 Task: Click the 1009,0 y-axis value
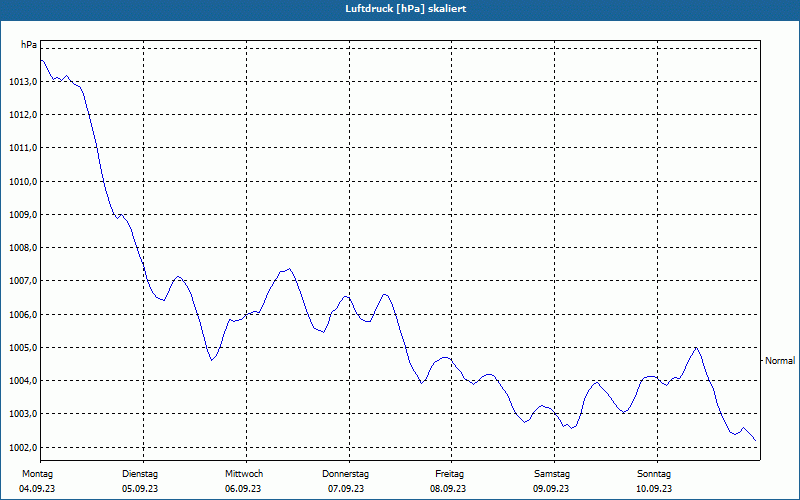23,215
